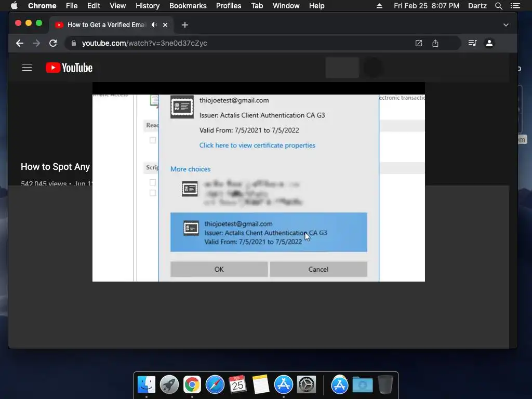The height and width of the screenshot is (399, 532).
Task: Open App Store next to Notes in dock
Action: 284,385
